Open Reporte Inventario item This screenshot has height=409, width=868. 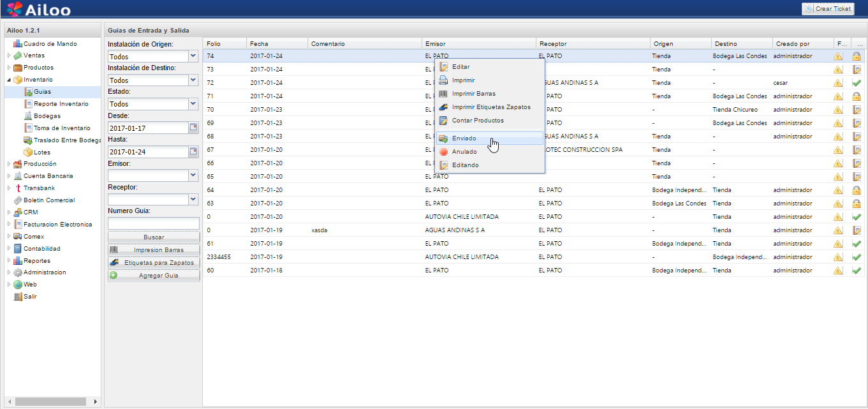(x=61, y=104)
